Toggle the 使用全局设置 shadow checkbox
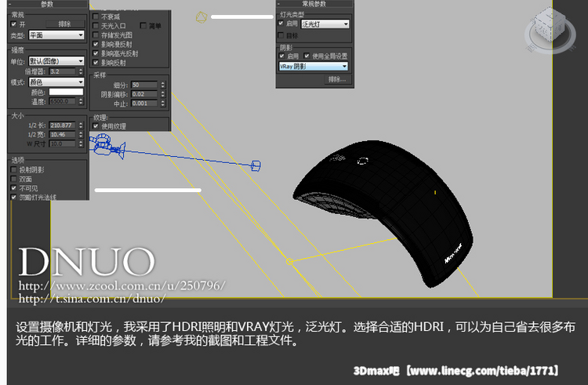The width and height of the screenshot is (588, 385). (307, 56)
